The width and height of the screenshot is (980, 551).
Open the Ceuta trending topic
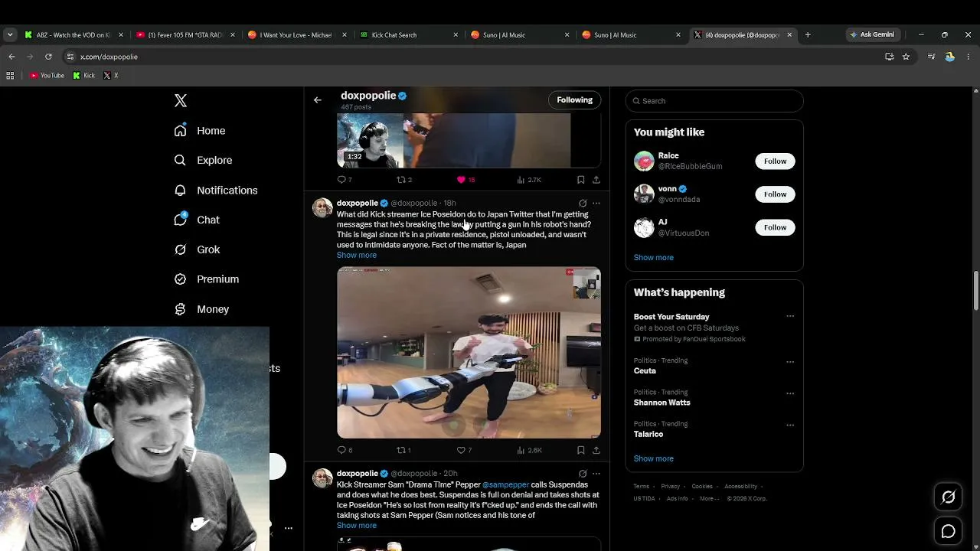(645, 370)
